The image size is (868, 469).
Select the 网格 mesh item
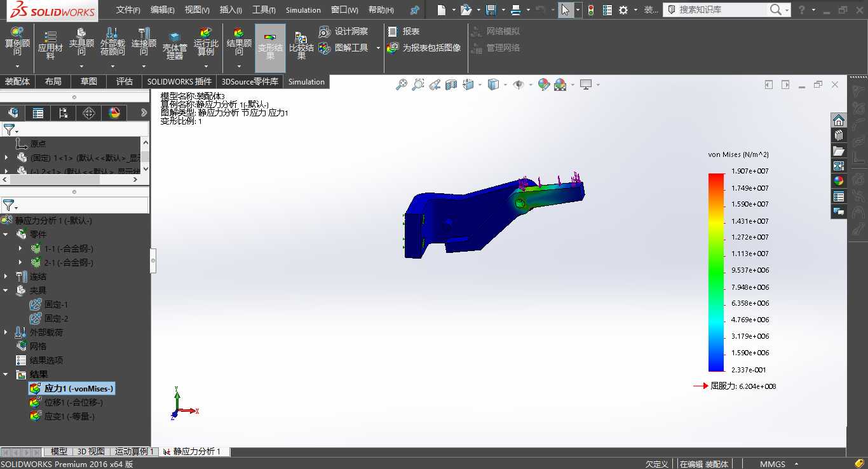click(32, 346)
